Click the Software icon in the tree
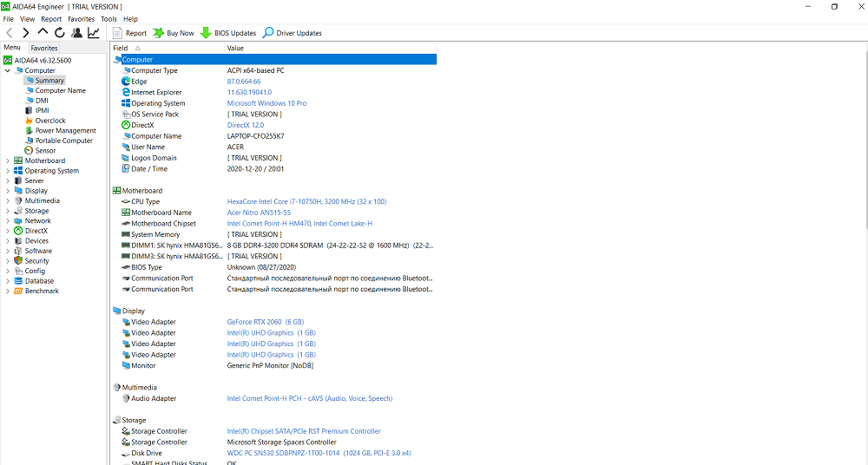 pos(18,251)
